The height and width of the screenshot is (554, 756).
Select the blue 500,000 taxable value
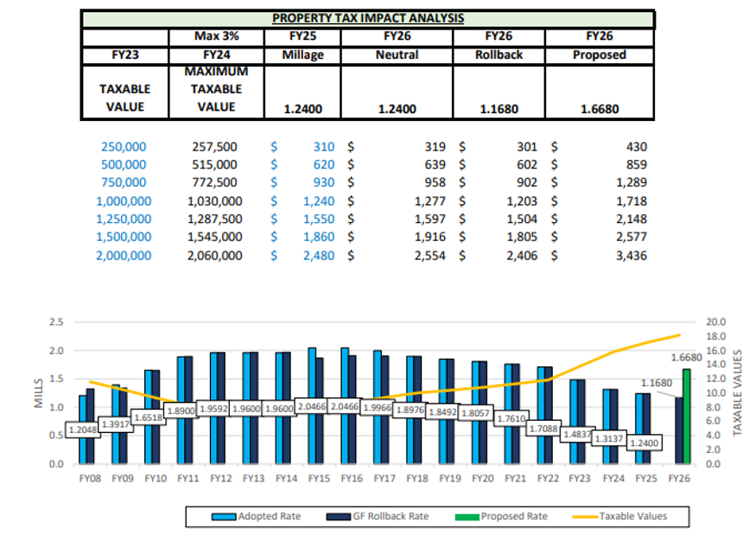[x=124, y=165]
